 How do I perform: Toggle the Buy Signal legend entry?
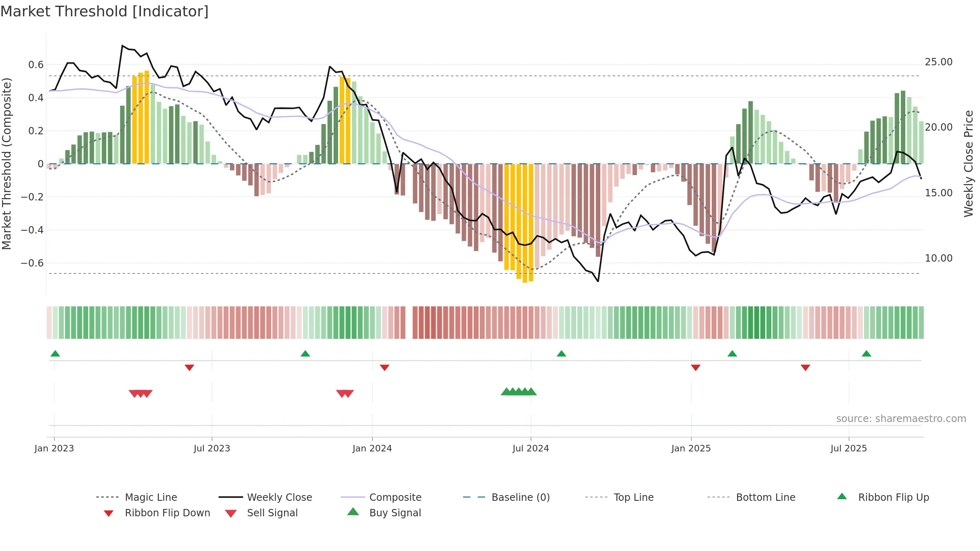[x=384, y=513]
